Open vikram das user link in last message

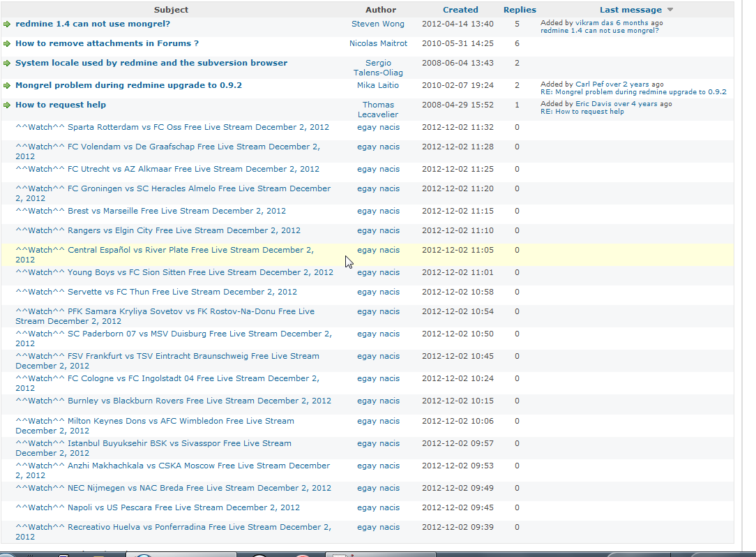(x=594, y=23)
